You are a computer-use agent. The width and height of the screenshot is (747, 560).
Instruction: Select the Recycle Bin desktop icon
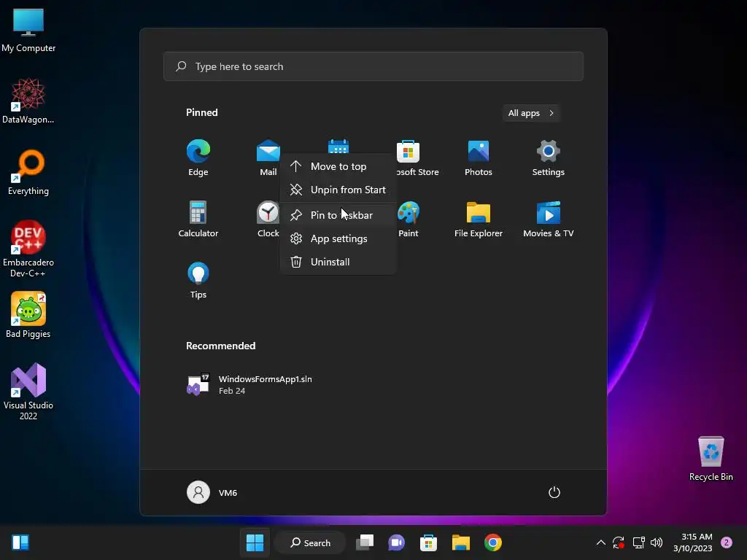pyautogui.click(x=711, y=459)
